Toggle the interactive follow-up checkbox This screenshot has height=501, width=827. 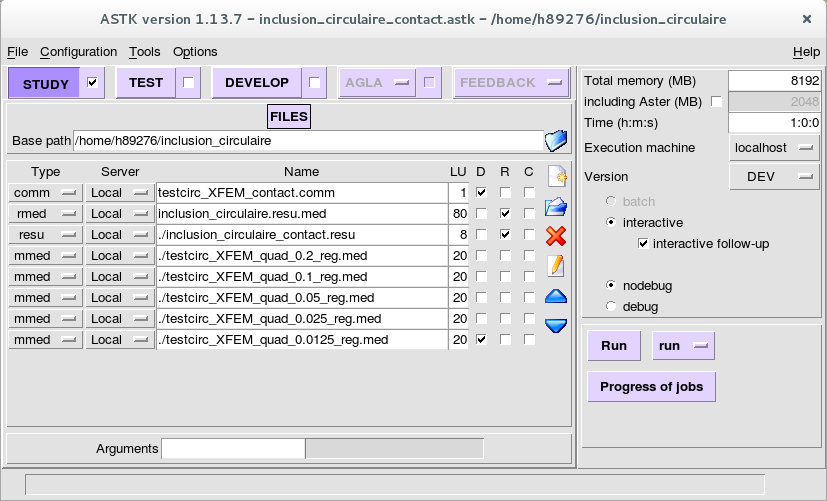click(643, 244)
